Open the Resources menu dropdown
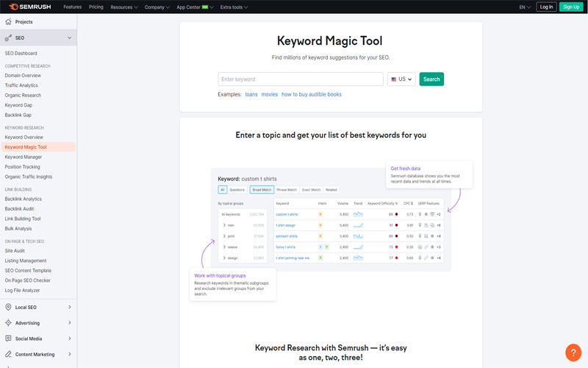Viewport: 588px width, 368px height. (124, 7)
